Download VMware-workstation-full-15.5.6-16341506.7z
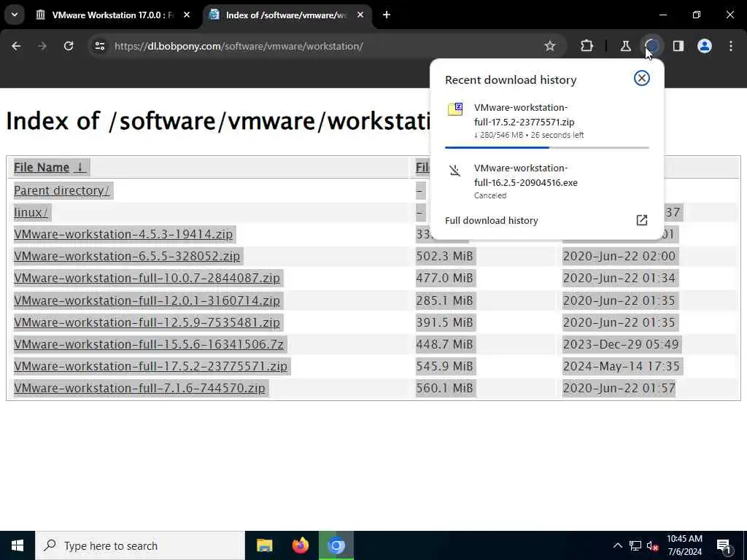 point(149,344)
